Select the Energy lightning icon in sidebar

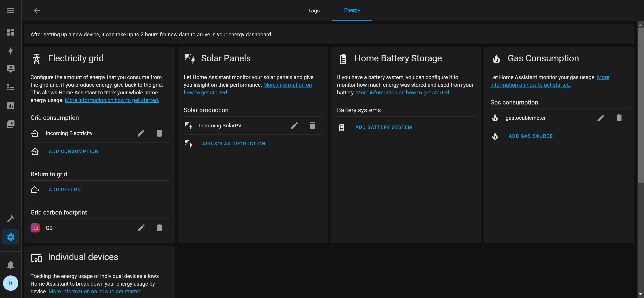[10, 51]
